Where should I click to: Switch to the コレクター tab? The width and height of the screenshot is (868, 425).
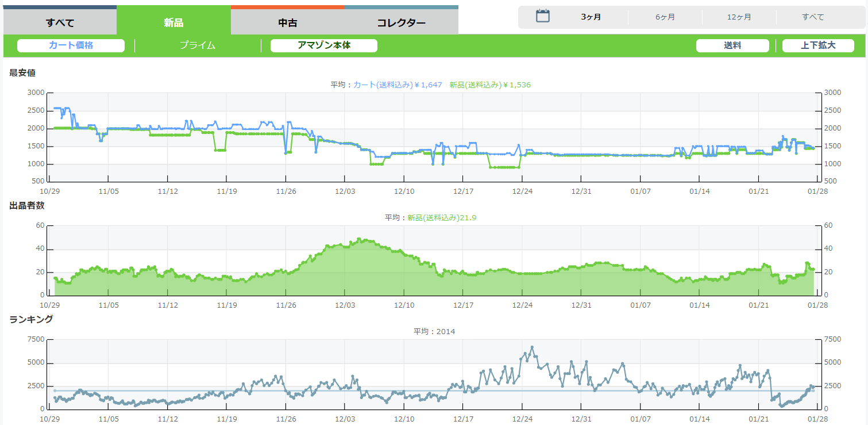(x=401, y=23)
